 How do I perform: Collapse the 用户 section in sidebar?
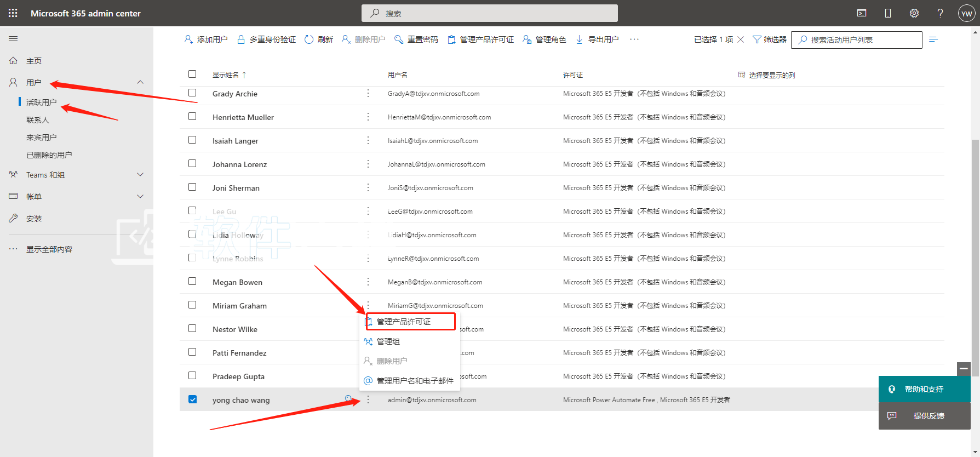click(140, 82)
